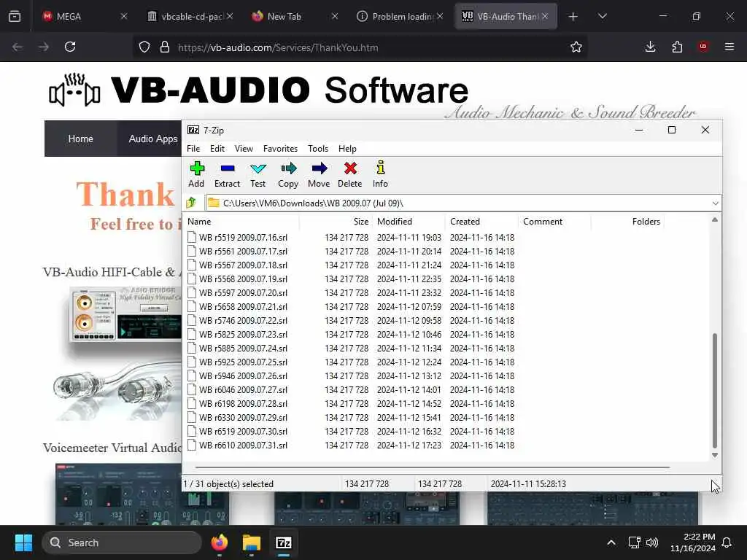Open the Tools menu
The height and width of the screenshot is (560, 747).
(x=318, y=149)
